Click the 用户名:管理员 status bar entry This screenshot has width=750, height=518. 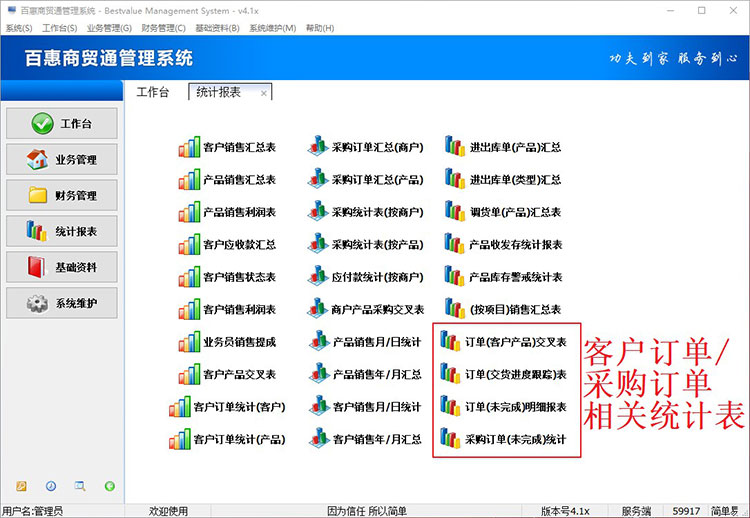tap(33, 511)
